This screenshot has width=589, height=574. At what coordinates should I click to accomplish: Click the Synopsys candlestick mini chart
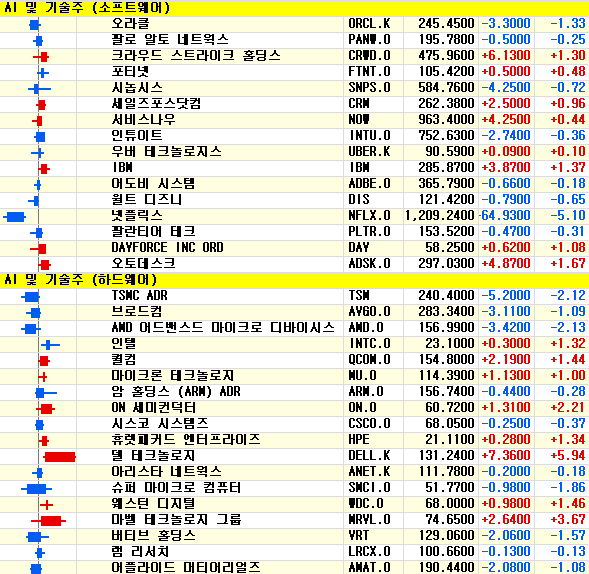pos(39,89)
